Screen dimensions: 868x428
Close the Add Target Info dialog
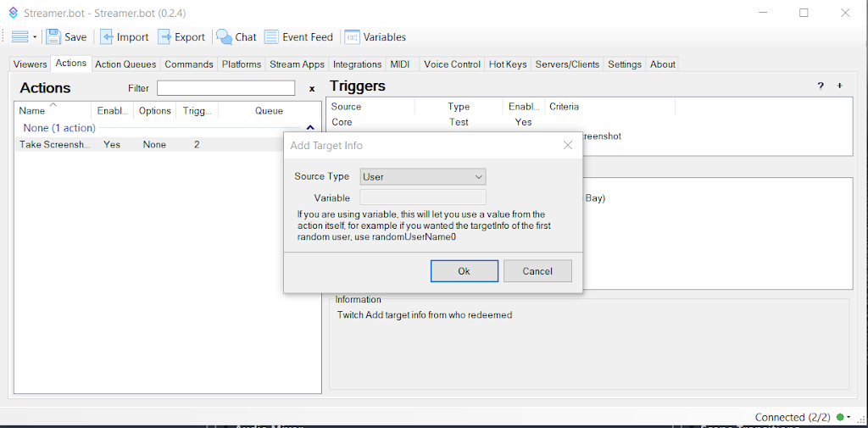click(568, 145)
